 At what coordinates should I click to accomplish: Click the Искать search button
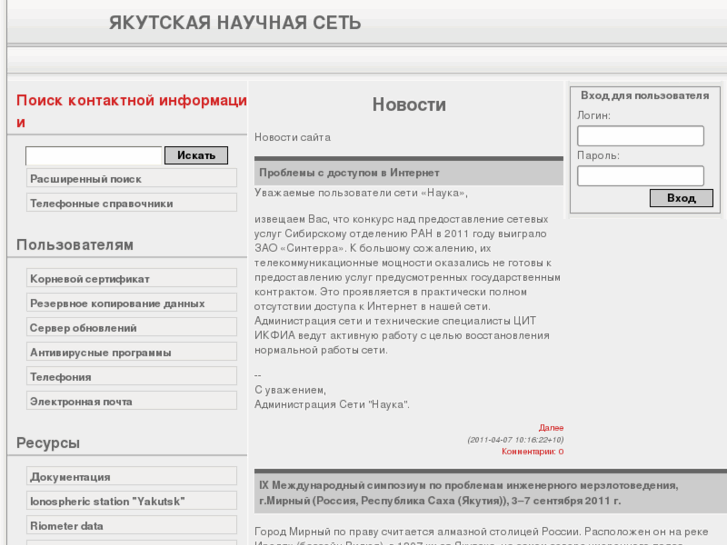[196, 155]
